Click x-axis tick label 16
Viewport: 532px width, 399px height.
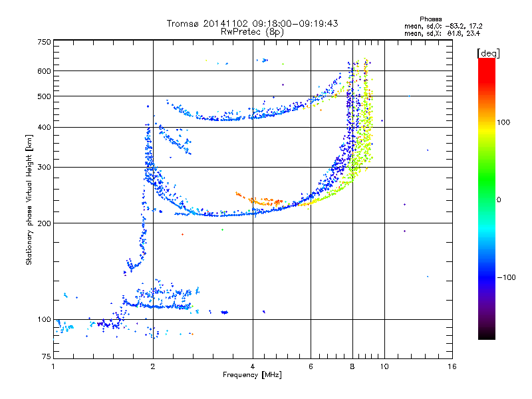[452, 366]
